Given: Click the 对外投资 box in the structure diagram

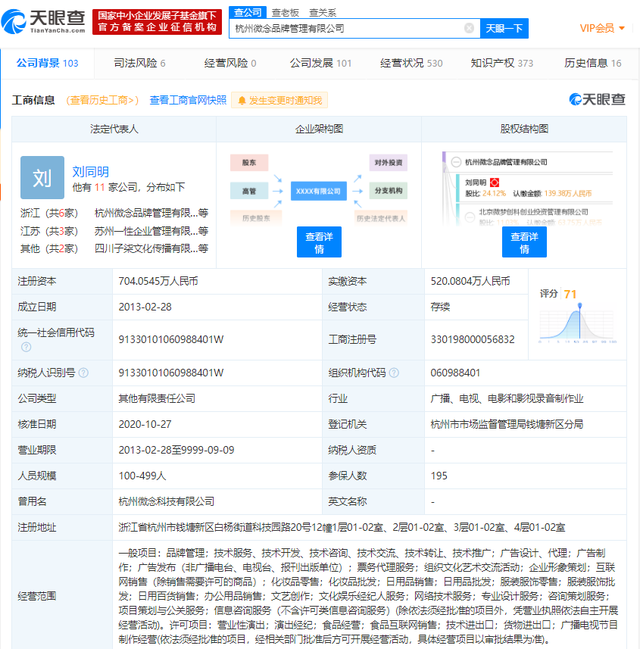Looking at the screenshot, I should pos(388,163).
